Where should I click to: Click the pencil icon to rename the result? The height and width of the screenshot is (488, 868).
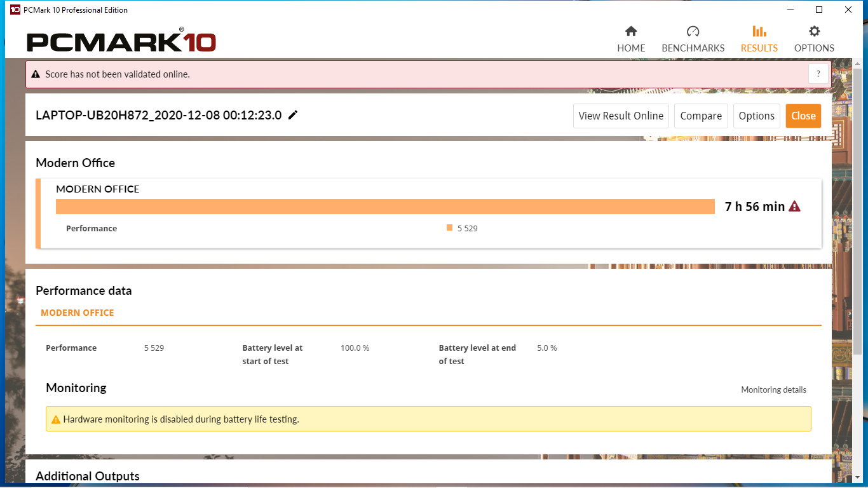(293, 115)
